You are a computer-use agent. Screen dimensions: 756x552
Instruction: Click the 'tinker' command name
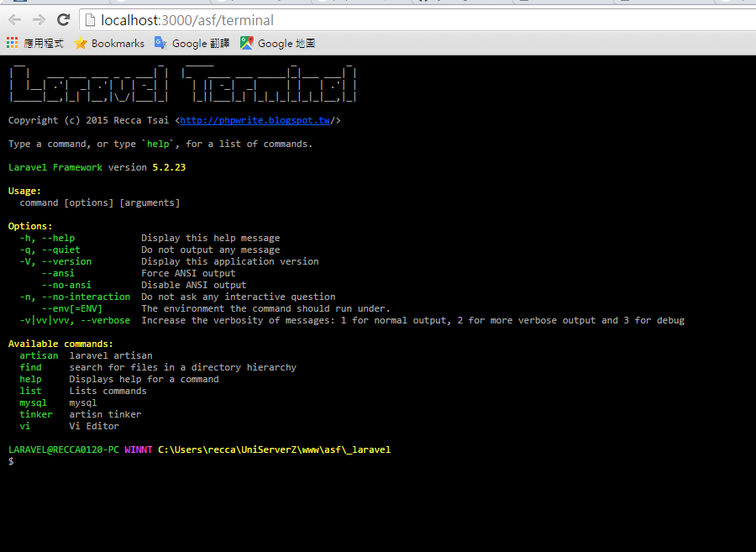pos(36,414)
